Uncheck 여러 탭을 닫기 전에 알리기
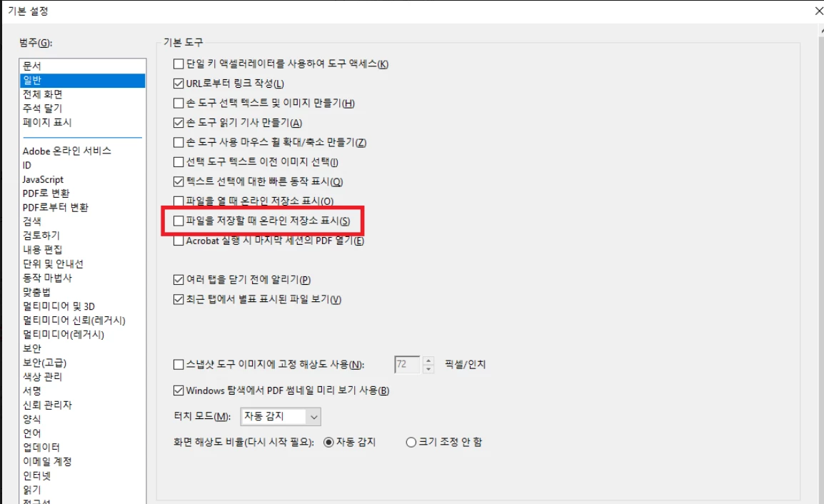 pos(179,280)
